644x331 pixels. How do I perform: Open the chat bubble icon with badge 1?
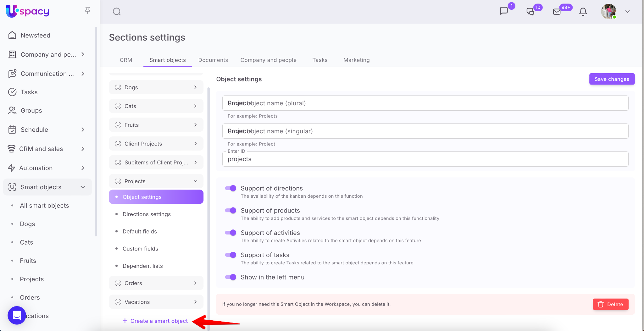tap(504, 11)
